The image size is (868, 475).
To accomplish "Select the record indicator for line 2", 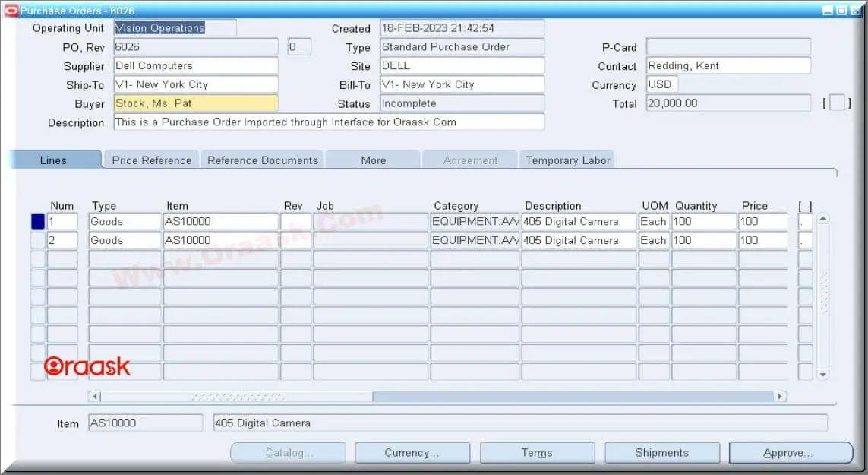I will (38, 240).
